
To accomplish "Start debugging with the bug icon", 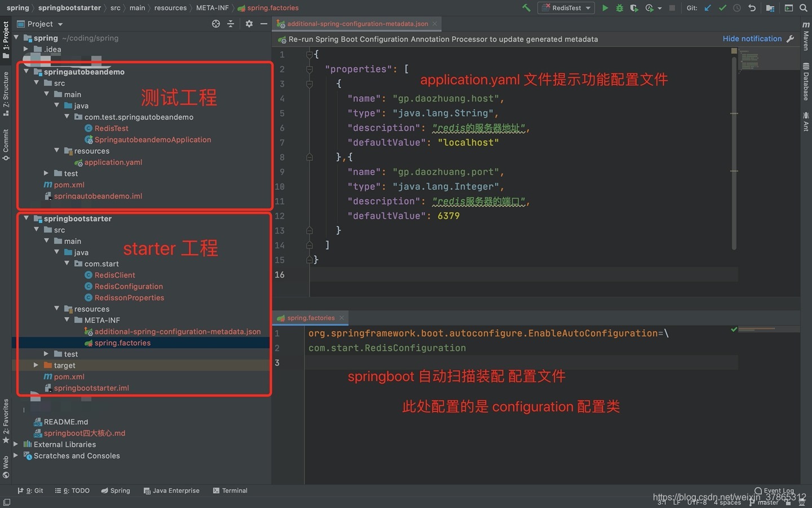I will (620, 8).
